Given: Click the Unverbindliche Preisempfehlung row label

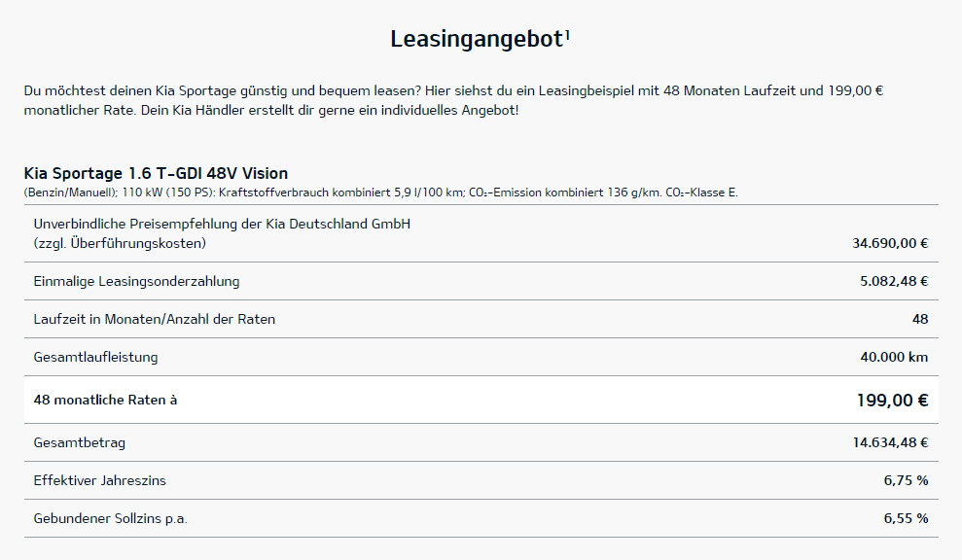Looking at the screenshot, I should [x=222, y=233].
